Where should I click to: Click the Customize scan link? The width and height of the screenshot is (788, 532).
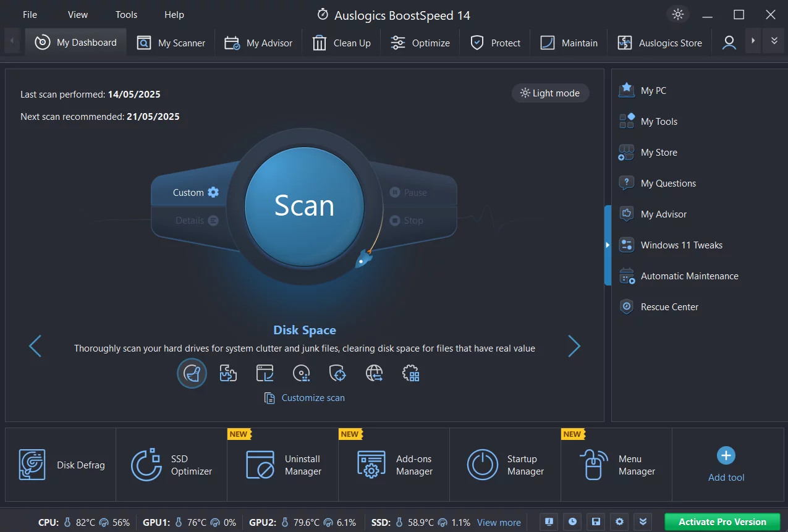313,398
